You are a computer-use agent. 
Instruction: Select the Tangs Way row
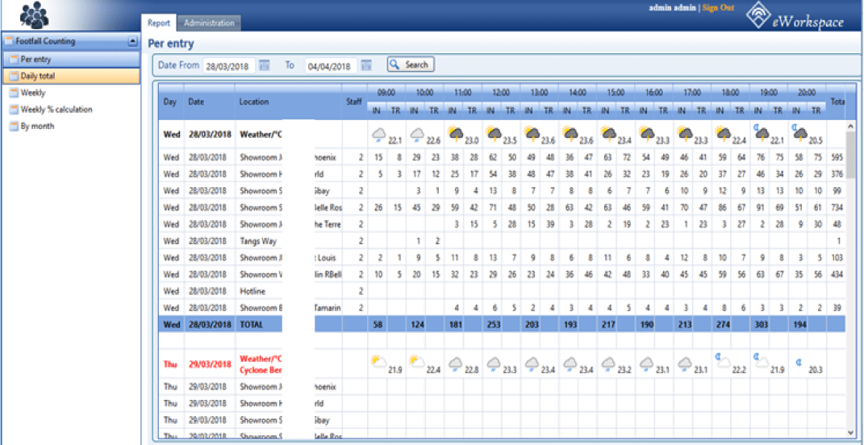coord(502,241)
